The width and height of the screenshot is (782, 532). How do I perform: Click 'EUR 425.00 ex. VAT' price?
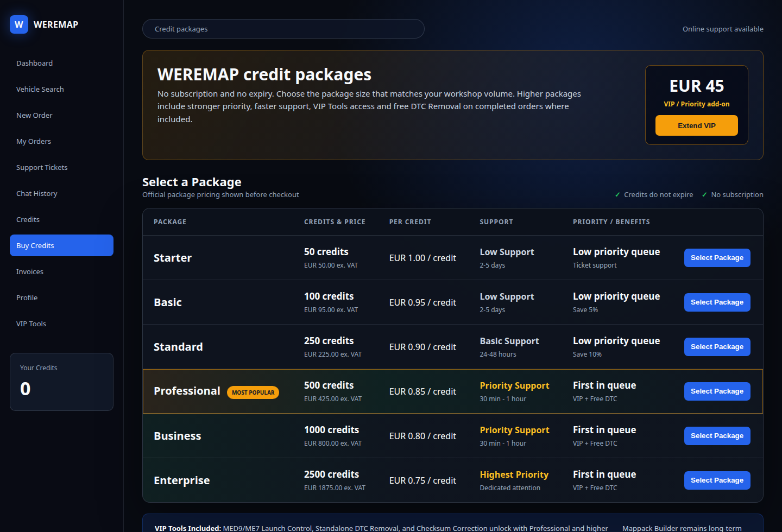pyautogui.click(x=333, y=399)
